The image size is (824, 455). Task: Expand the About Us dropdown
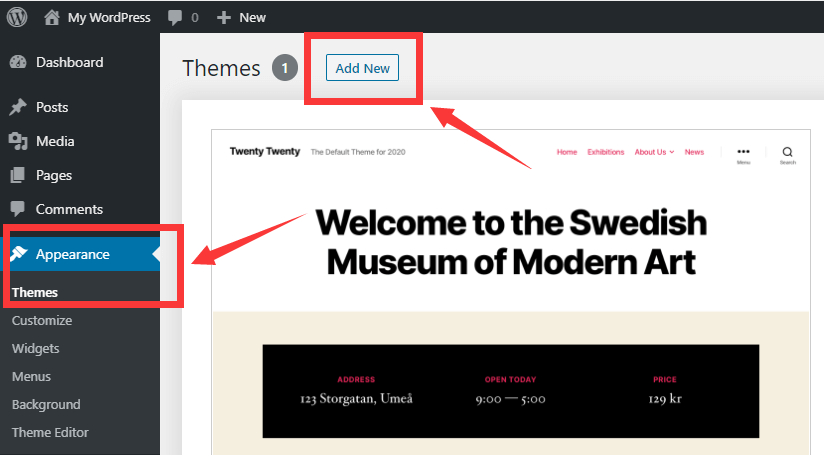(654, 152)
